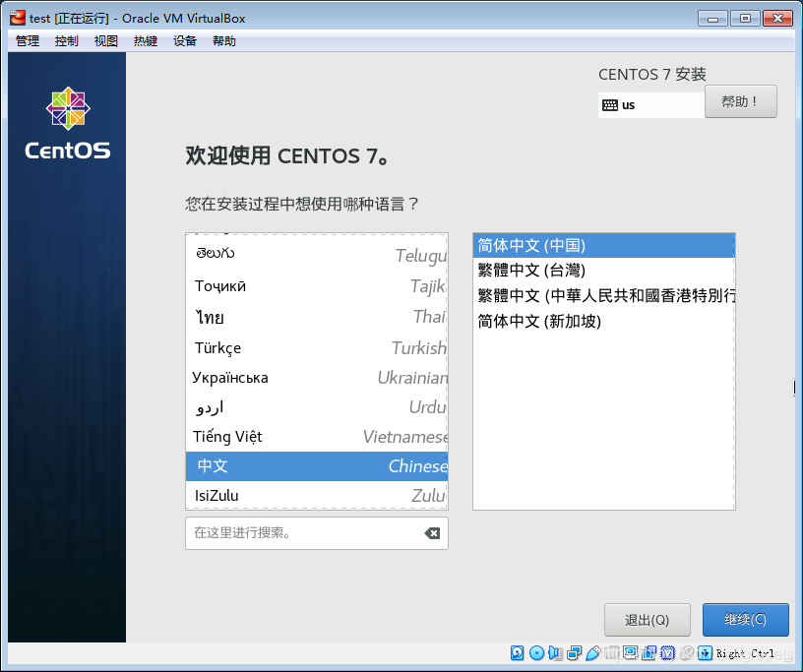Screen dimensions: 803x672
Task: Select IsiZulu Zulu language row
Action: (x=317, y=495)
